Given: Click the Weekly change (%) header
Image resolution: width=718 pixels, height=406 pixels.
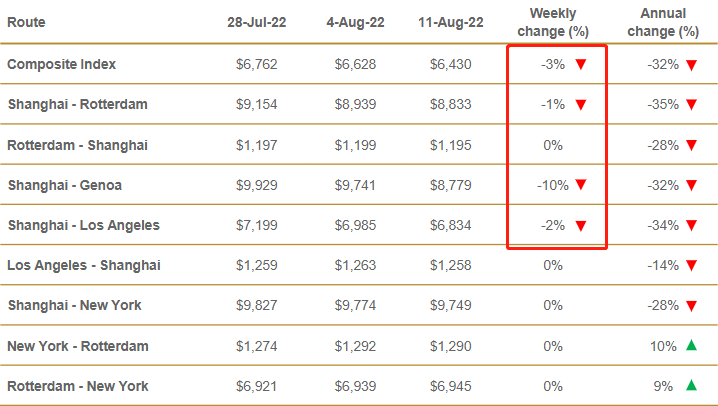Looking at the screenshot, I should [558, 20].
